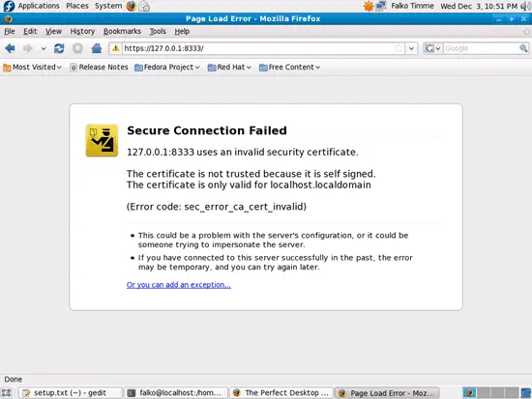The image size is (532, 399).
Task: Click the Firefox Back arrow button
Action: [10, 48]
